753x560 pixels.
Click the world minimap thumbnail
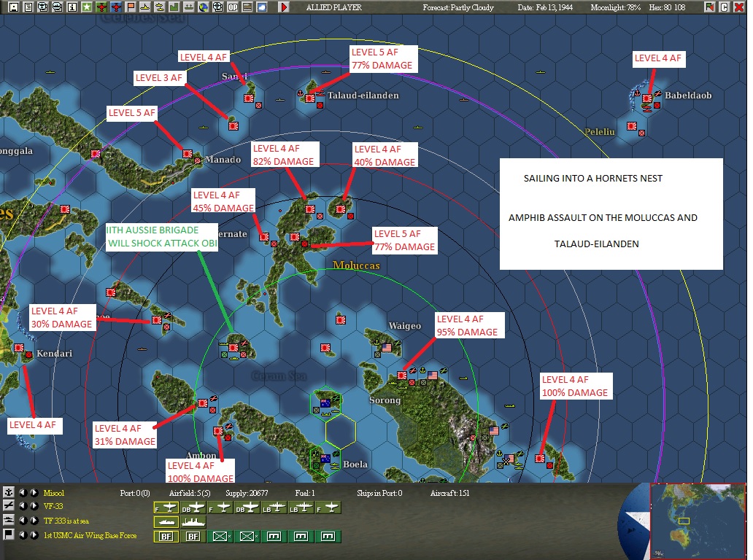coord(698,521)
